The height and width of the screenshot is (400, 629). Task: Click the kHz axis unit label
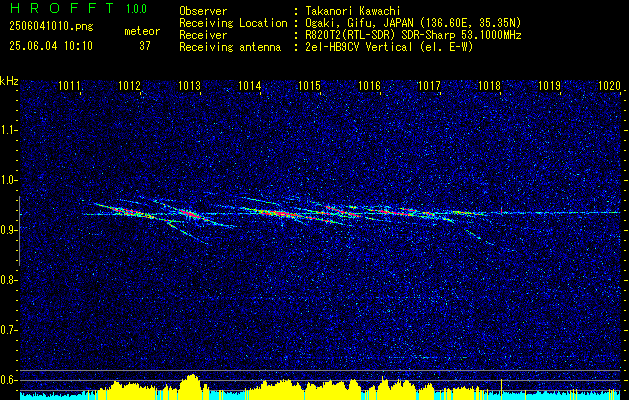tap(9, 81)
